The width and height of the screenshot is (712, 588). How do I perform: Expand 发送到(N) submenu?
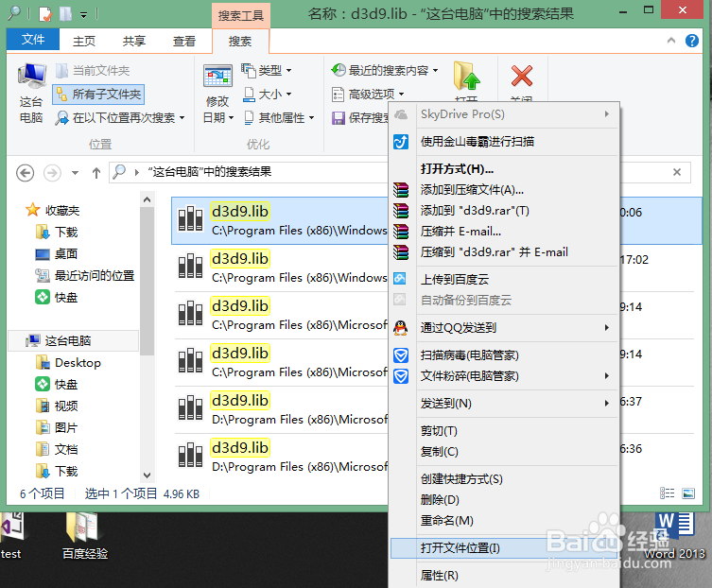[504, 404]
